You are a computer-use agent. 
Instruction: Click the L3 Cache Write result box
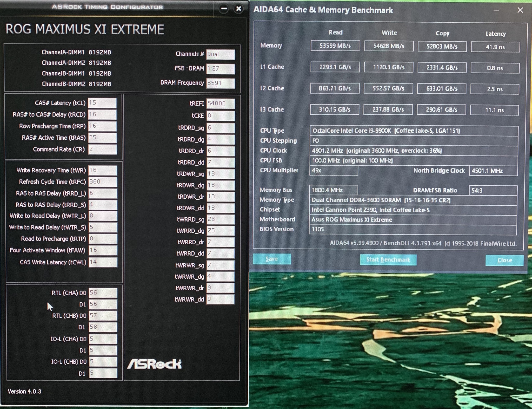coord(388,110)
